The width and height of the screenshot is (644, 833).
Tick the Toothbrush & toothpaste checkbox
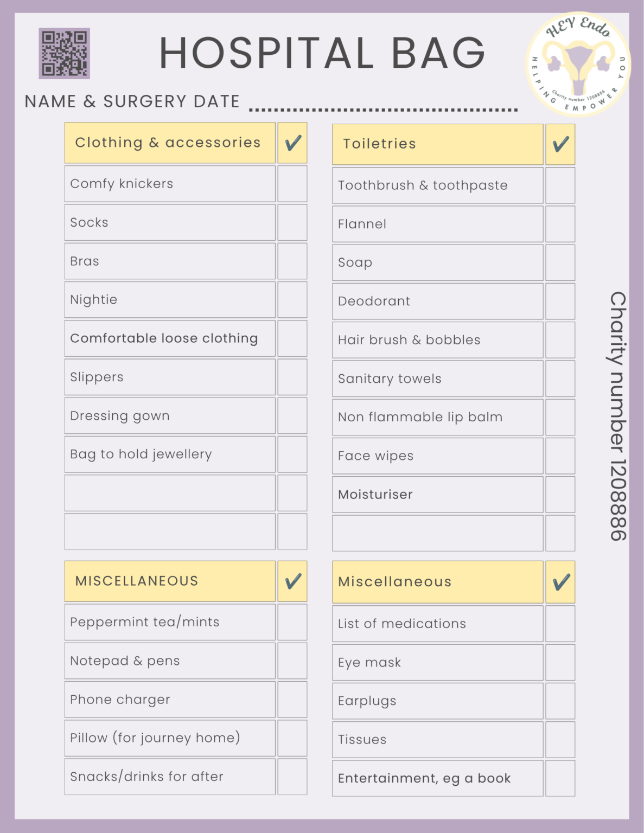point(560,185)
